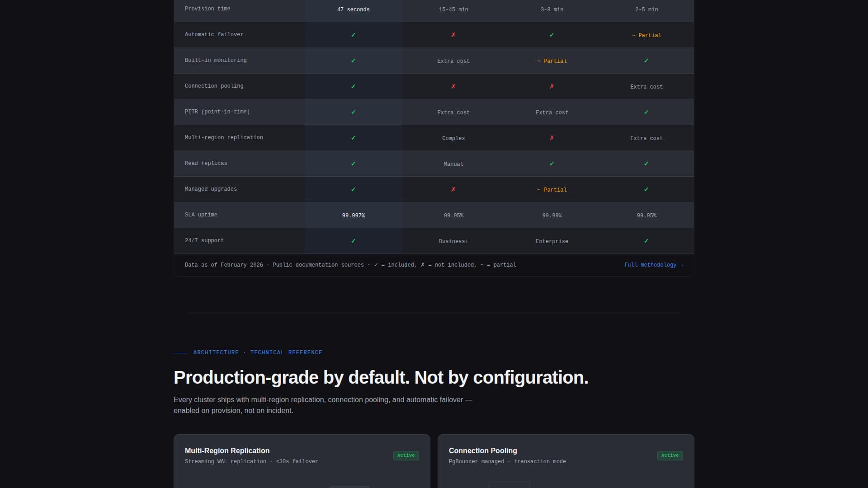Click the 'Business+' support cell
868x488 pixels.
tap(453, 241)
